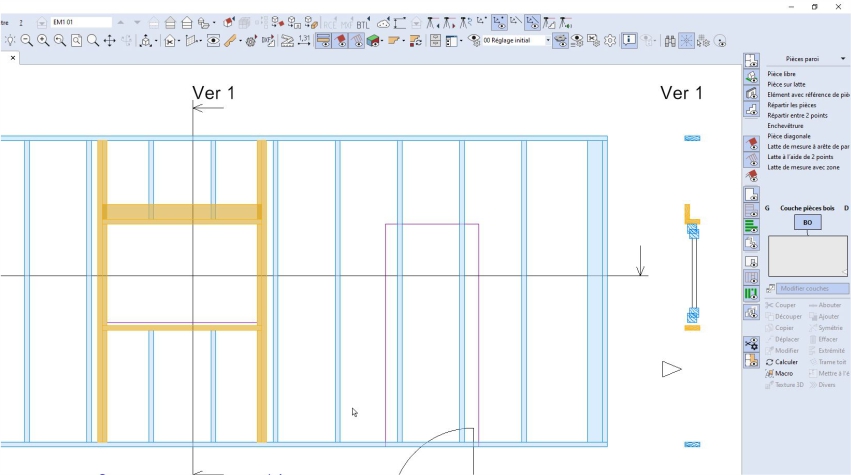This screenshot has width=851, height=475.
Task: Open the '00 Réglage initial' dropdown
Action: pos(516,41)
